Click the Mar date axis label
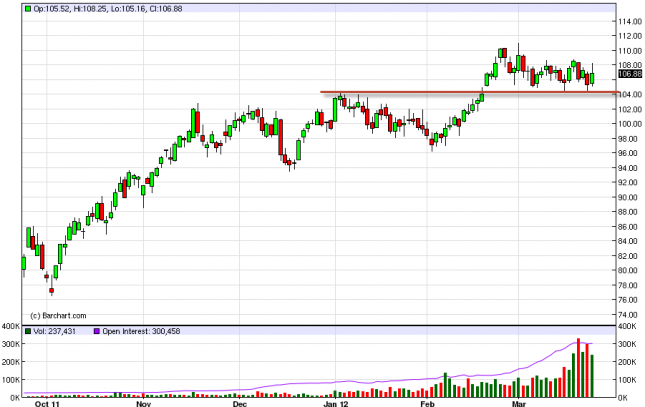 point(519,403)
